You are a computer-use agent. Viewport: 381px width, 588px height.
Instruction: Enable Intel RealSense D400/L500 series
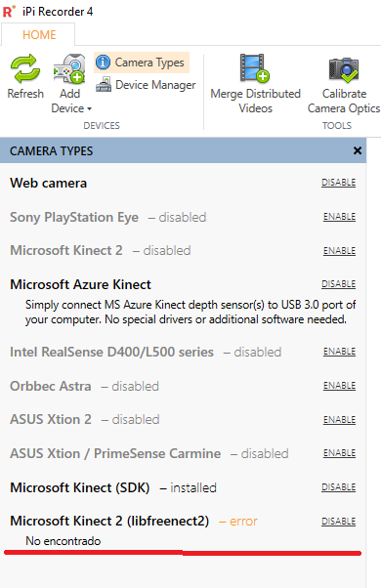[339, 352]
